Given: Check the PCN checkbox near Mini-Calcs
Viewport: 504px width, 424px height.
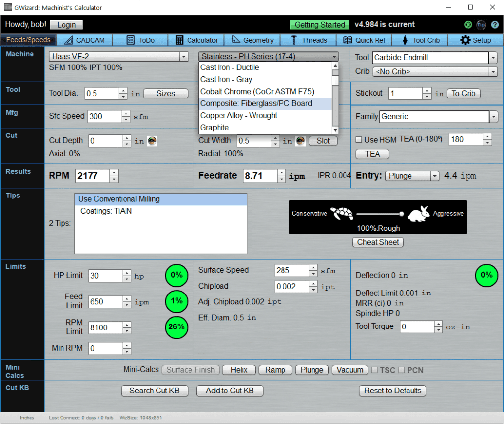Looking at the screenshot, I should [x=401, y=370].
